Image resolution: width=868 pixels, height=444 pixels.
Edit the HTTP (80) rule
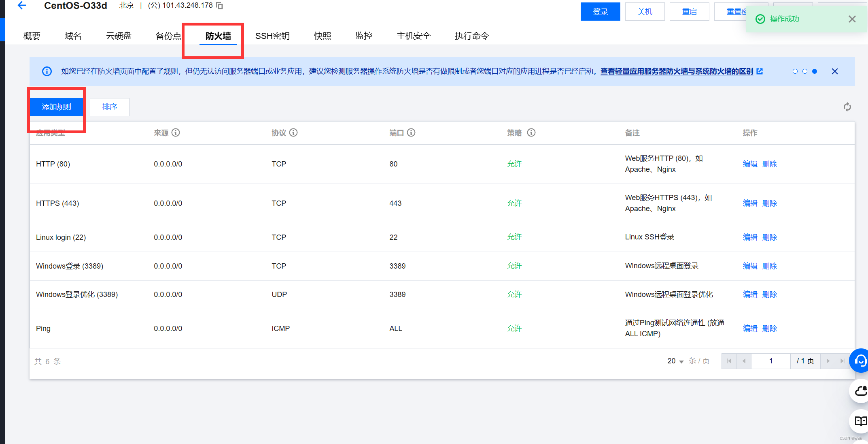[x=750, y=164]
